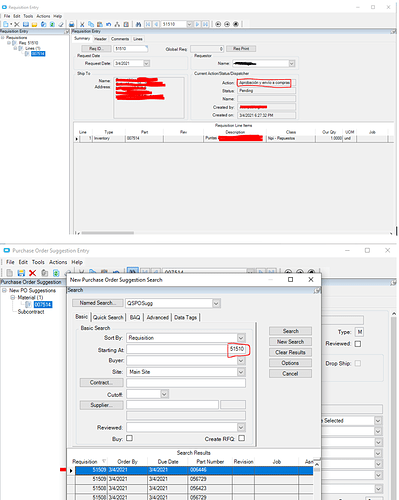
Task: Click the New document icon in PO Suggestion toolbar
Action: pos(10,273)
